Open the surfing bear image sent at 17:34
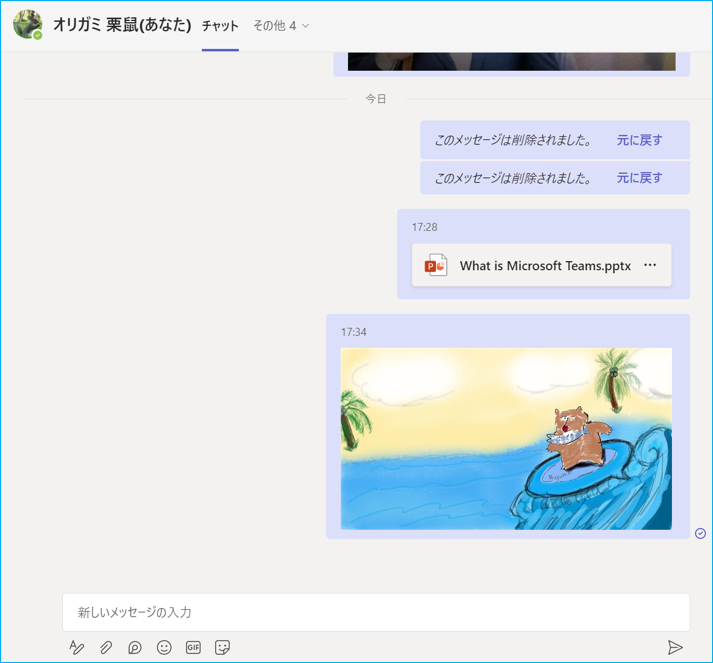Image resolution: width=713 pixels, height=663 pixels. [506, 438]
